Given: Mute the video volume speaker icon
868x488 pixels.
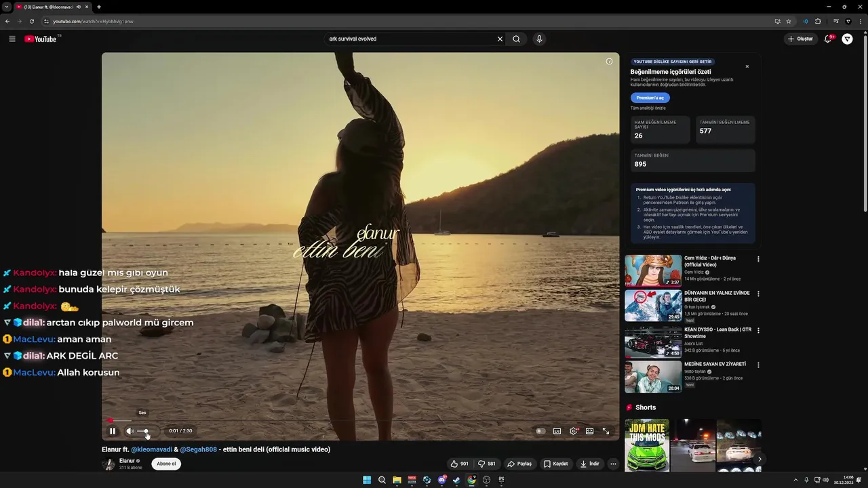Looking at the screenshot, I should tap(130, 431).
